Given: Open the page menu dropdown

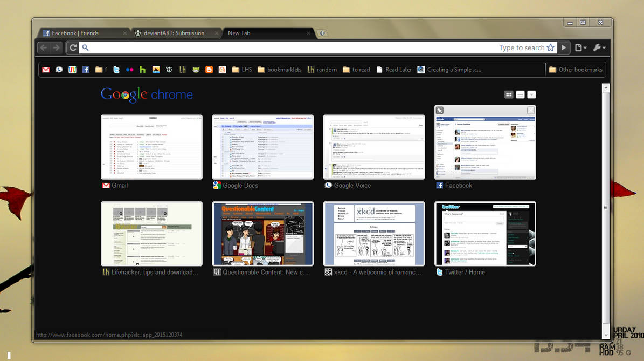Looking at the screenshot, I should point(581,47).
